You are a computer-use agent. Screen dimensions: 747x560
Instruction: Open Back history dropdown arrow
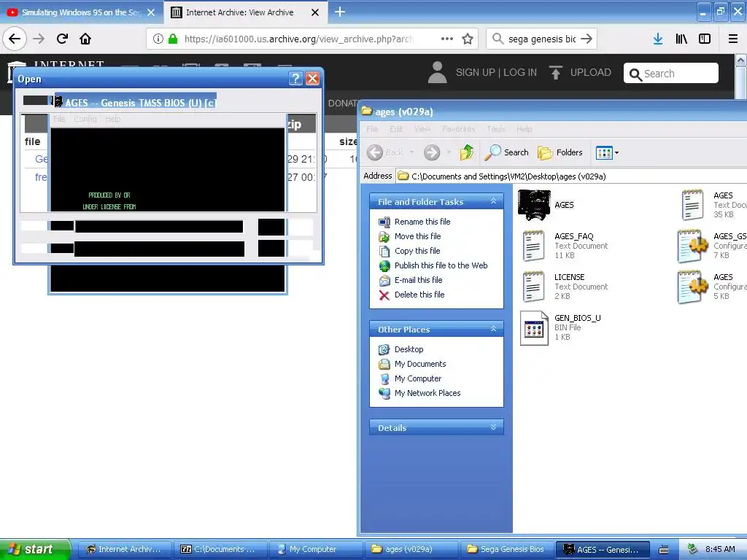point(411,152)
